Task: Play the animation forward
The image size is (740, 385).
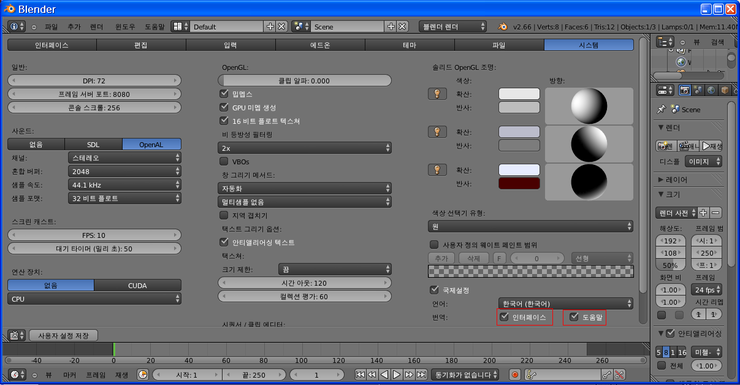Action: pyautogui.click(x=397, y=375)
